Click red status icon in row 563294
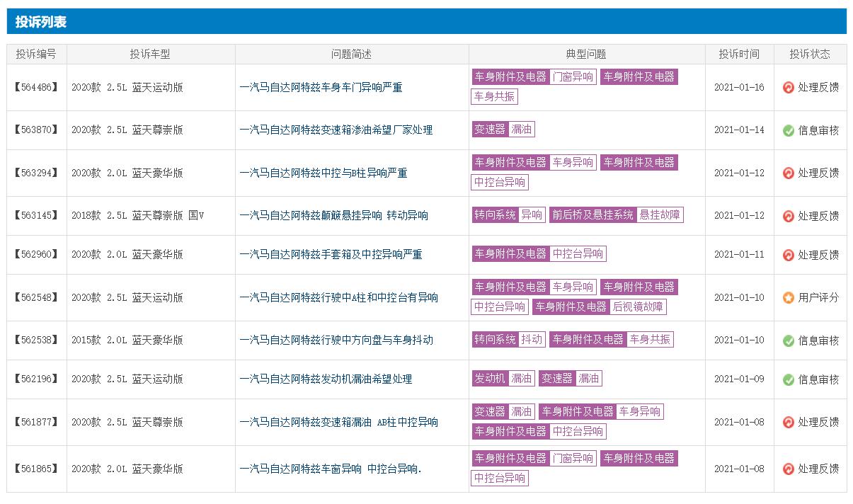This screenshot has height=504, width=853. click(x=788, y=173)
